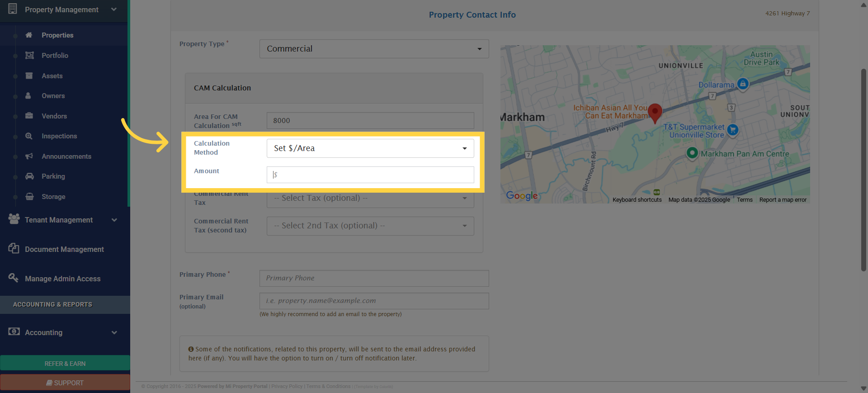This screenshot has width=868, height=393.
Task: Click the Google logo on the map
Action: point(522,195)
